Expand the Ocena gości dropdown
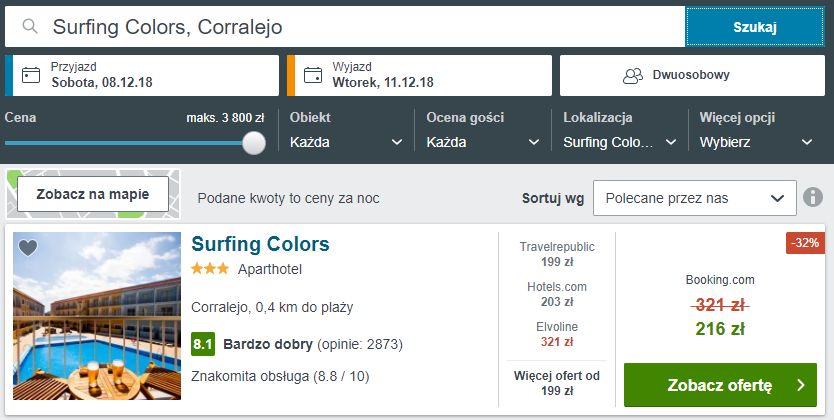The height and width of the screenshot is (420, 834). click(x=482, y=142)
